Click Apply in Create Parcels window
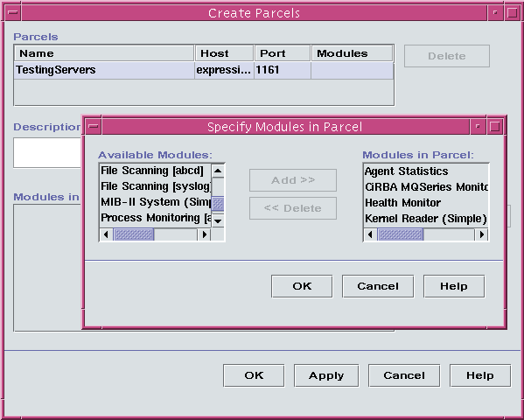Image resolution: width=524 pixels, height=420 pixels. pyautogui.click(x=326, y=375)
